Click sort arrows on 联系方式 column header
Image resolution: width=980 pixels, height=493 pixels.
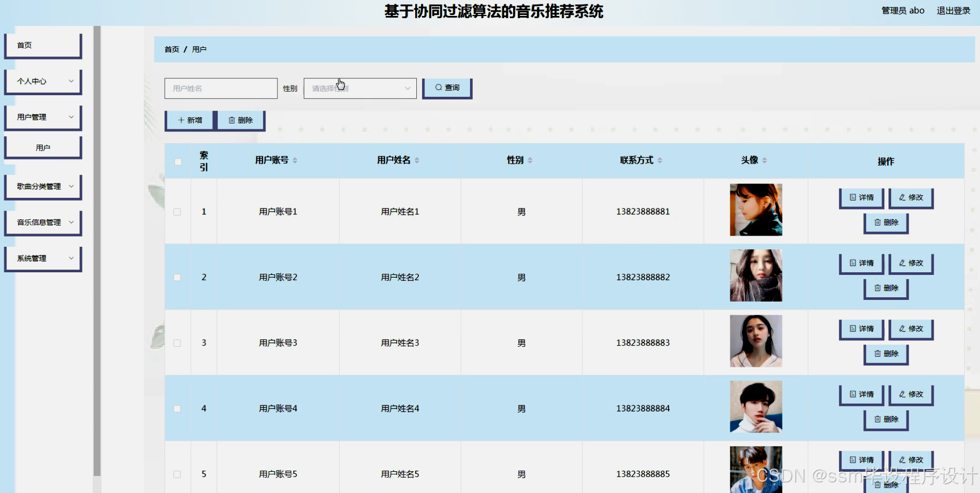click(x=660, y=160)
